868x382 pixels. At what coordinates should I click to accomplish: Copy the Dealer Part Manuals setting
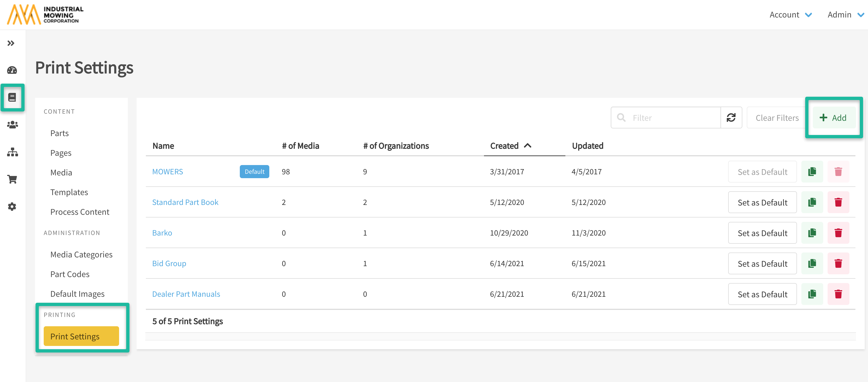click(x=812, y=294)
